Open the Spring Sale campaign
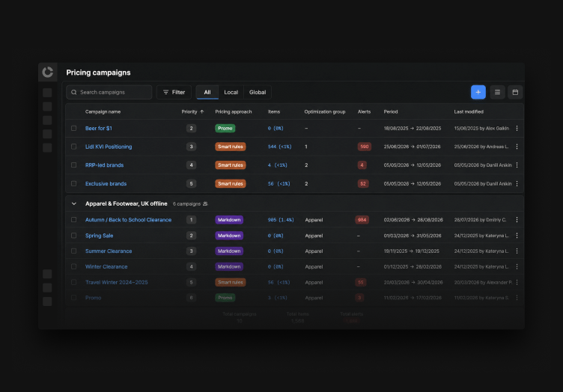The height and width of the screenshot is (392, 563). 99,236
